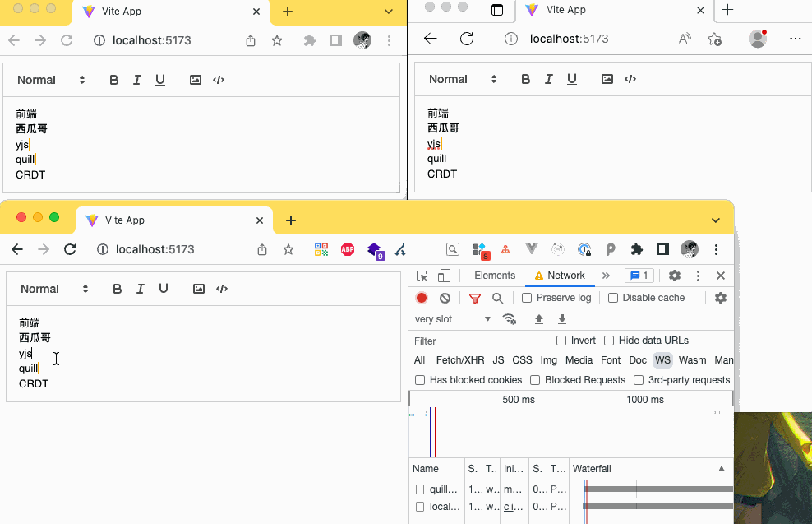Clear the network requests log
812x524 pixels.
tap(444, 298)
